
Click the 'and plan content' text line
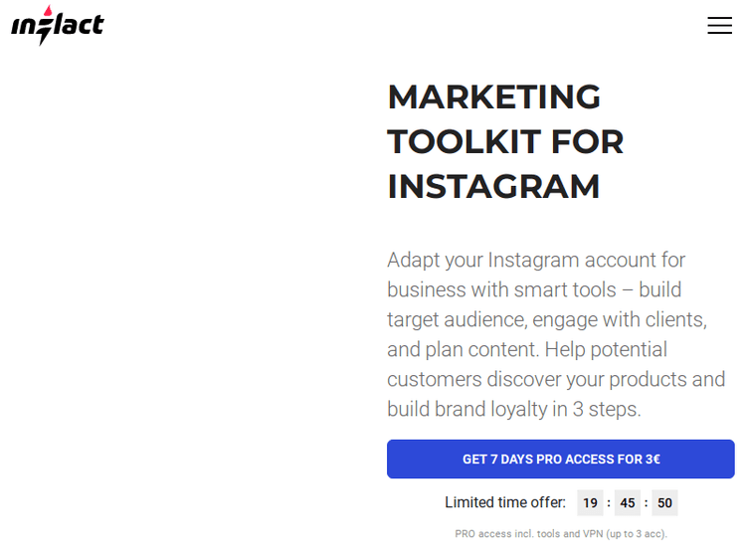[x=527, y=350]
